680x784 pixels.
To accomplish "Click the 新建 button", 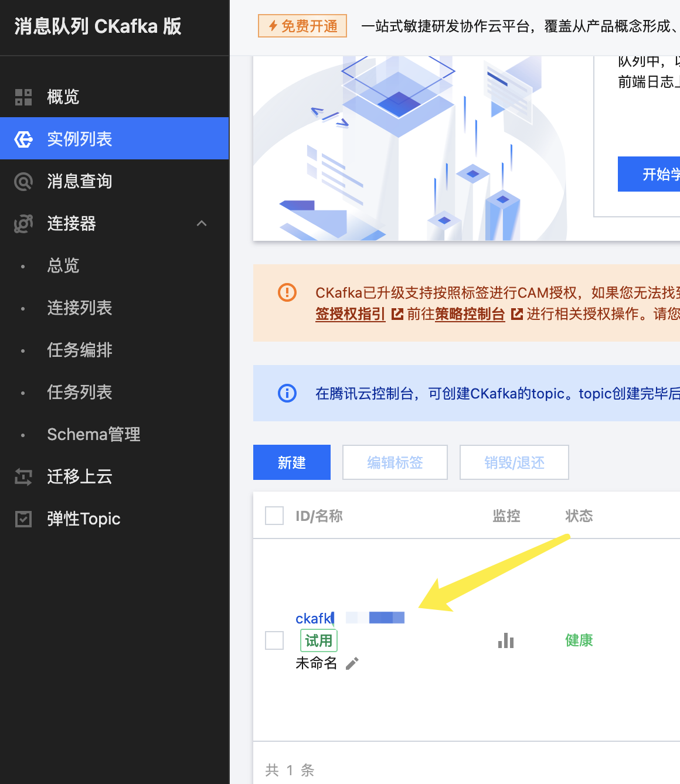I will [x=292, y=462].
